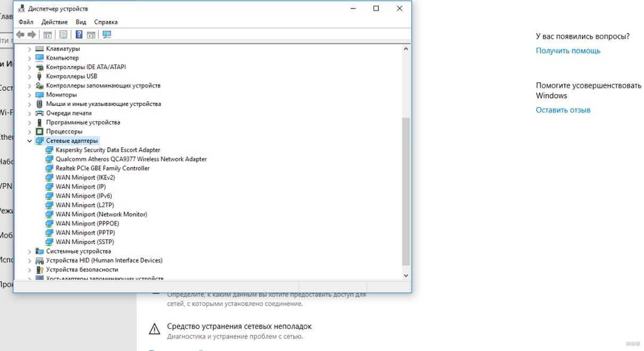Open Properties via the toolbar icon
Viewport: 644px width, 351px height.
click(63, 35)
